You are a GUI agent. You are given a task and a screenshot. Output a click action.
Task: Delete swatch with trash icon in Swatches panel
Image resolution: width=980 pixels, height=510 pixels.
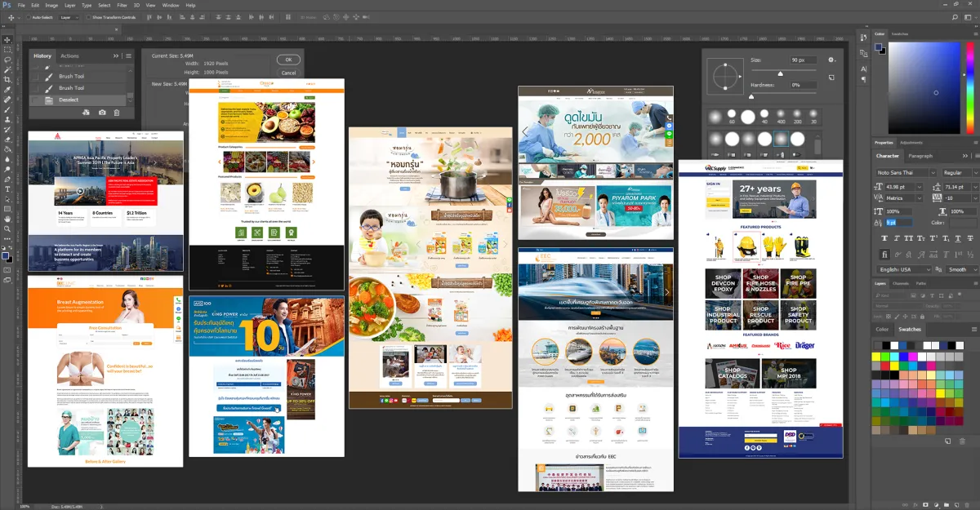click(x=961, y=441)
